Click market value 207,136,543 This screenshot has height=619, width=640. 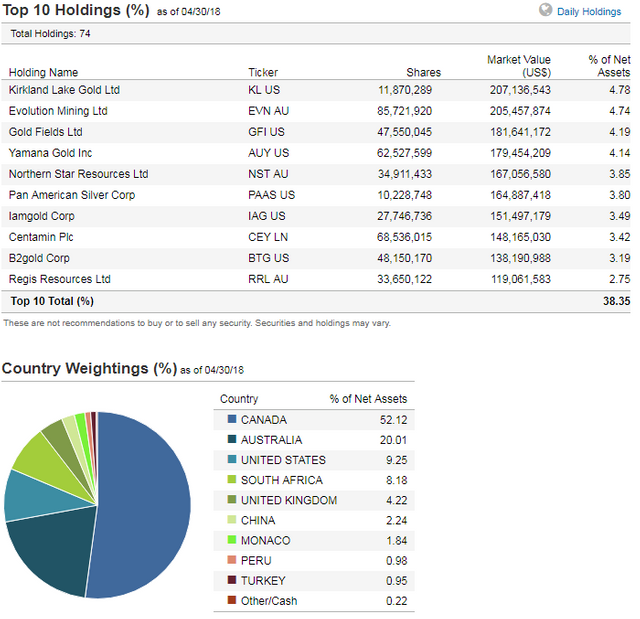point(520,90)
